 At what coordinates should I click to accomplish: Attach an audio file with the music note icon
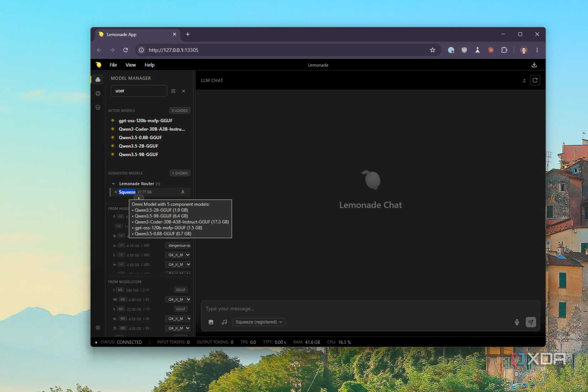pyautogui.click(x=224, y=322)
